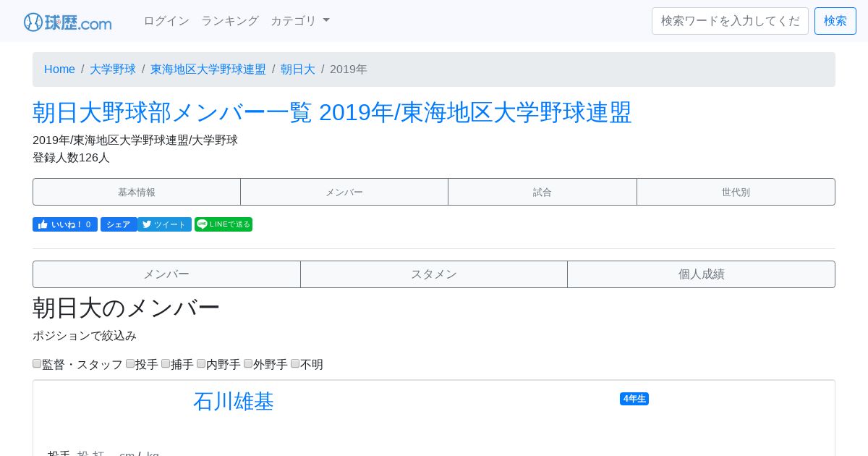Switch to the upper メンバー tab
Image resolution: width=868 pixels, height=456 pixels.
(344, 192)
